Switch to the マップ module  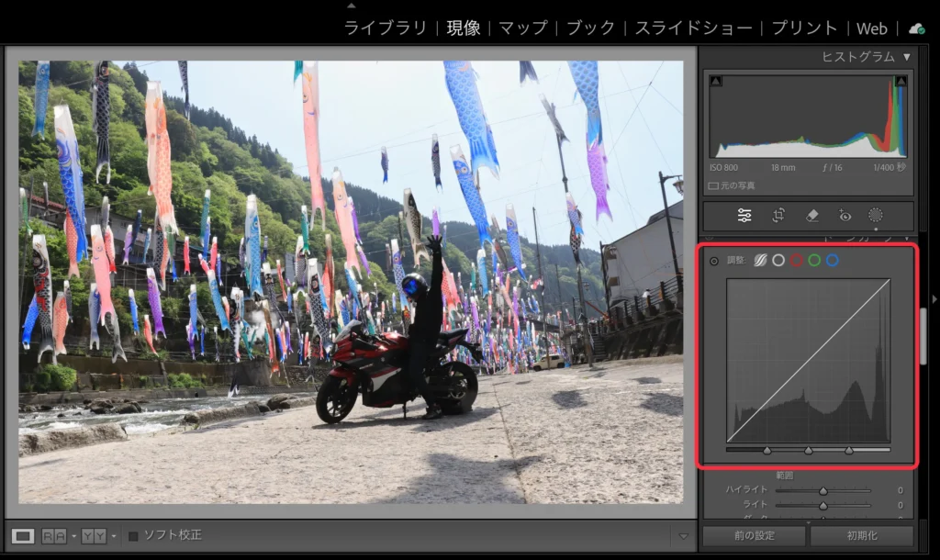(x=522, y=28)
